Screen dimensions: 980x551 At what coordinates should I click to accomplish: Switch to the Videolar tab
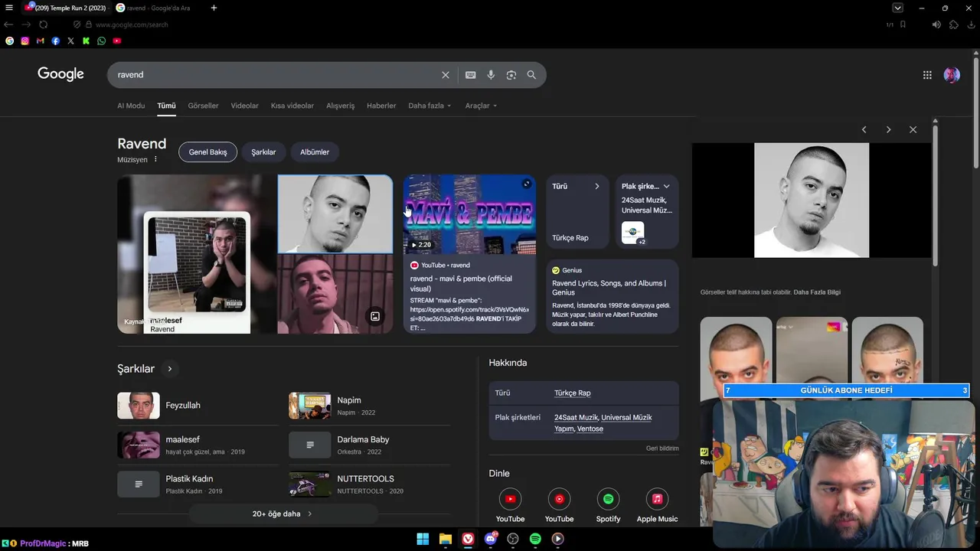[x=245, y=106]
